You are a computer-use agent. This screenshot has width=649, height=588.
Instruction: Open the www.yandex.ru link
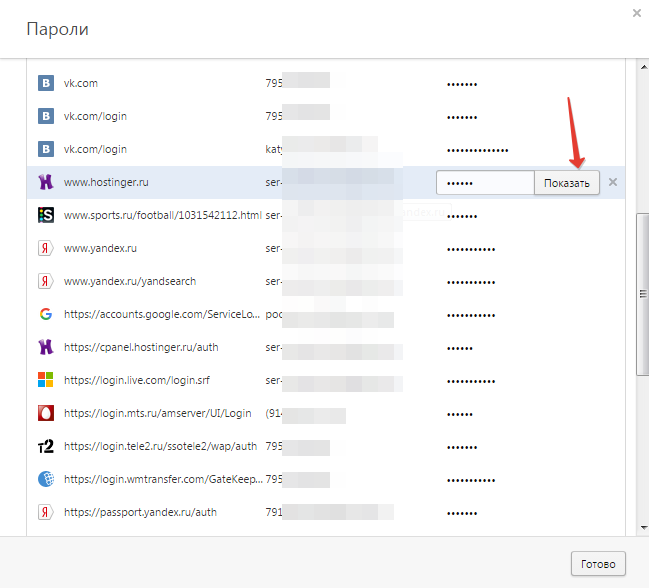point(100,248)
